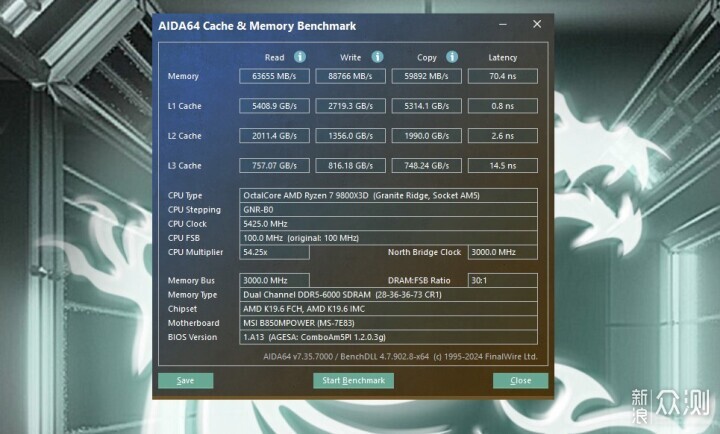This screenshot has height=434, width=720.
Task: Select L3 Cache read 757.07 GB/s
Action: click(274, 166)
